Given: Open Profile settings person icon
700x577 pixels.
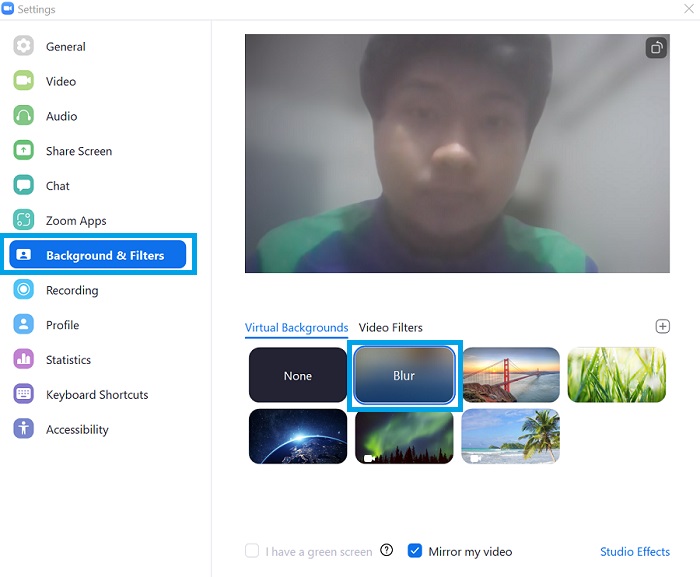Looking at the screenshot, I should [23, 325].
